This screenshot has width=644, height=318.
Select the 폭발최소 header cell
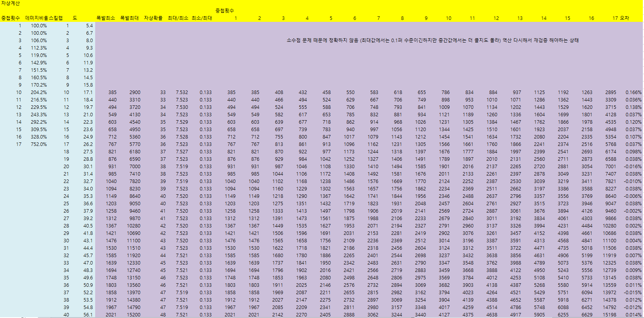(x=106, y=18)
